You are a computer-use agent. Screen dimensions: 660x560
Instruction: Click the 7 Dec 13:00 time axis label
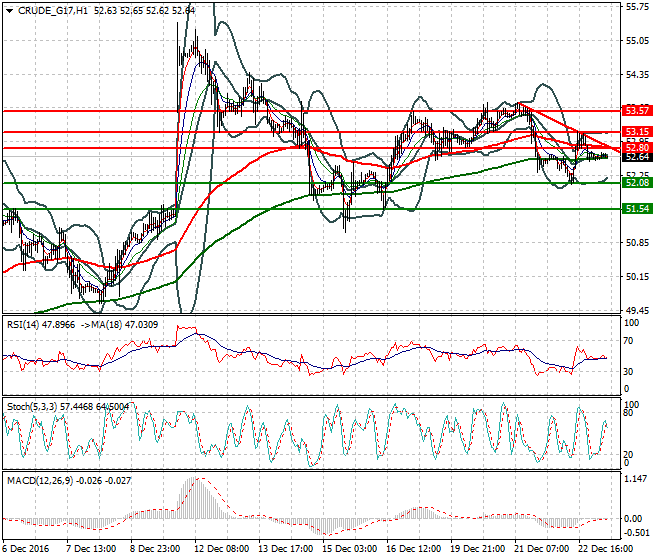pyautogui.click(x=91, y=549)
